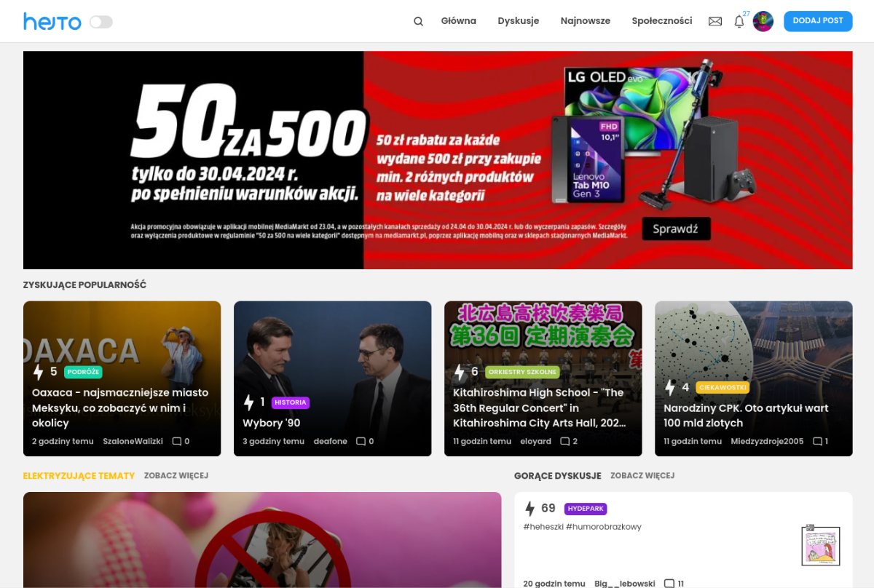874x588 pixels.
Task: Open the notifications bell icon
Action: [739, 22]
